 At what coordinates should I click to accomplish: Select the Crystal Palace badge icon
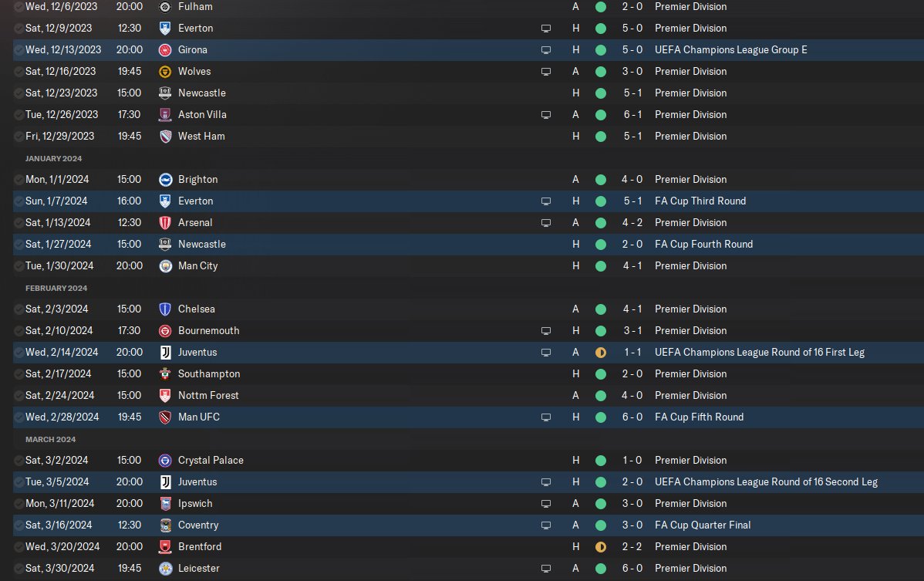point(165,461)
